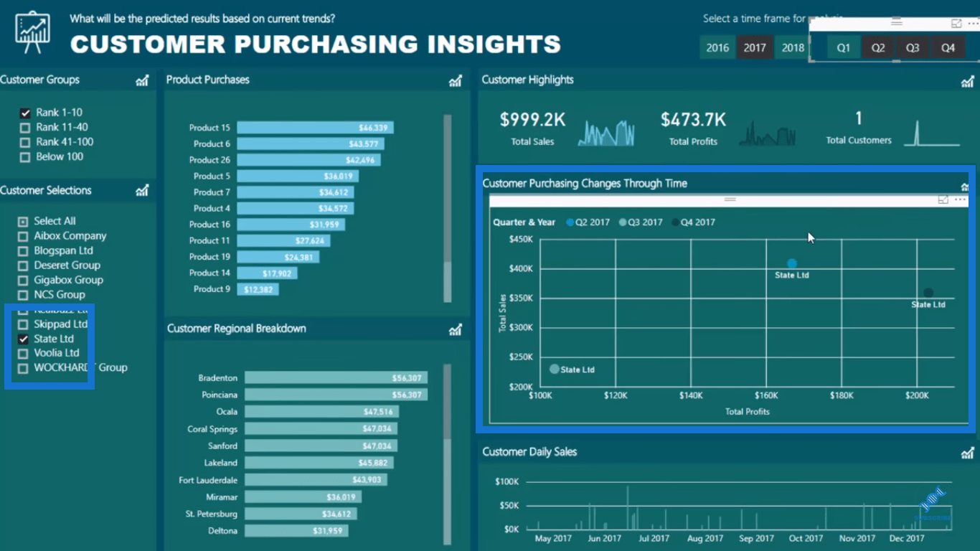980x551 pixels.
Task: Click State Ltd point near $200K profits
Action: point(928,293)
